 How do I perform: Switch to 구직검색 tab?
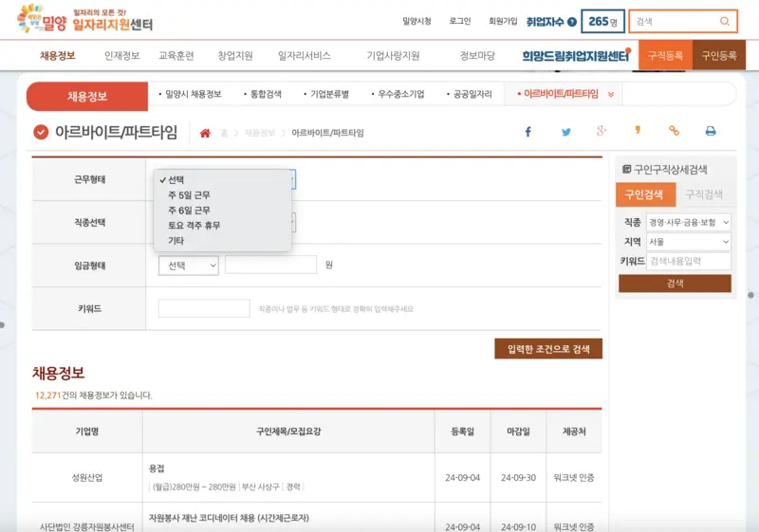click(x=704, y=194)
